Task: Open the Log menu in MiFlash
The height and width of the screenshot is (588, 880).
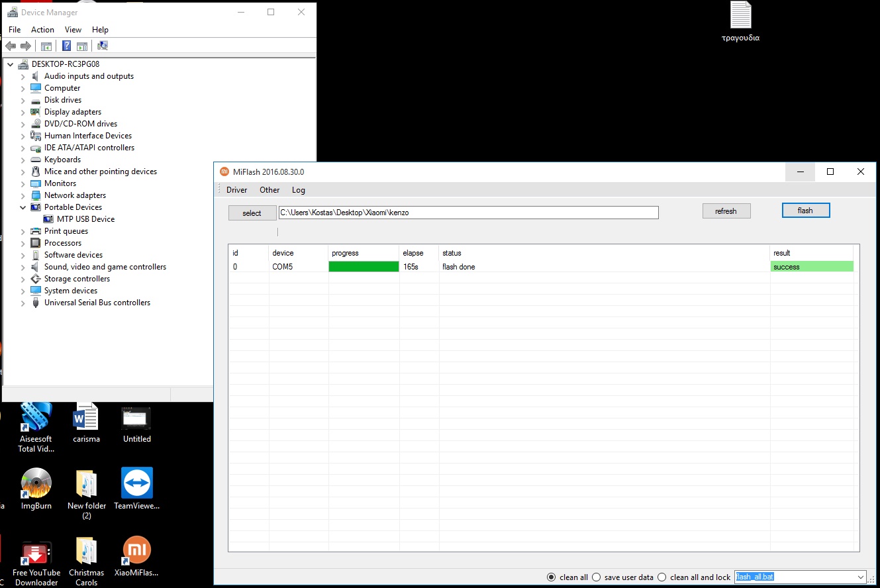Action: 299,190
